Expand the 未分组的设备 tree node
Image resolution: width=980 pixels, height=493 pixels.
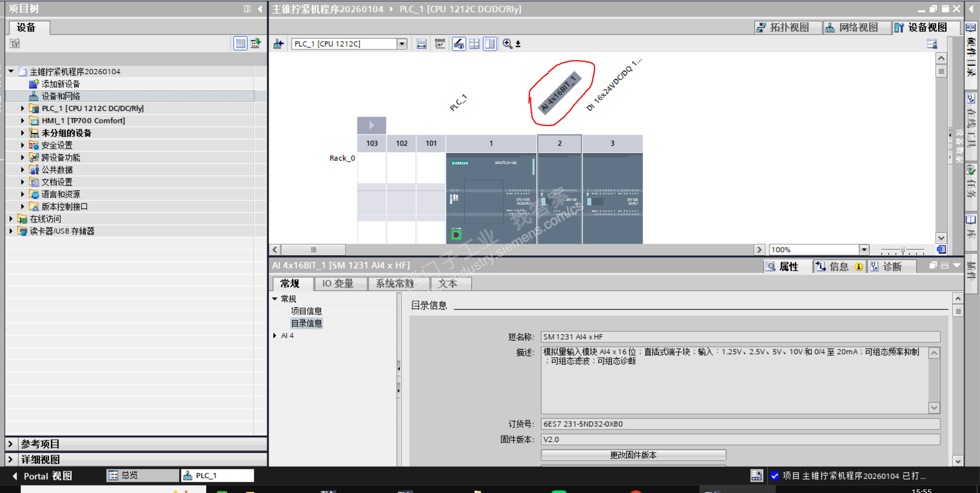22,133
